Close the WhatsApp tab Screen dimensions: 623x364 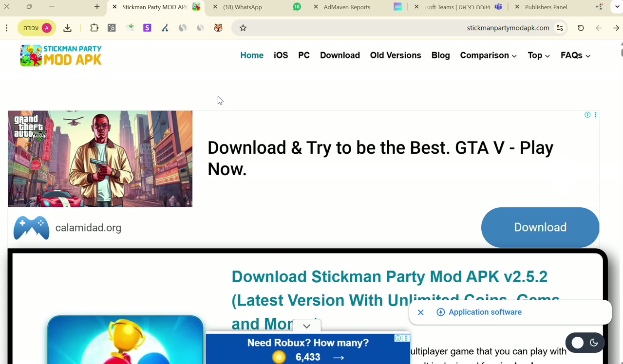(215, 7)
